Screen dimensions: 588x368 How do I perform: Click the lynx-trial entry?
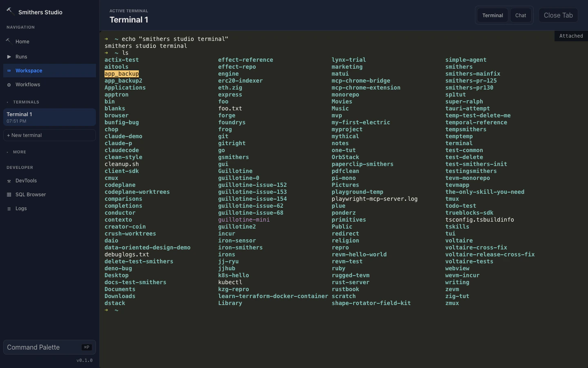(349, 60)
